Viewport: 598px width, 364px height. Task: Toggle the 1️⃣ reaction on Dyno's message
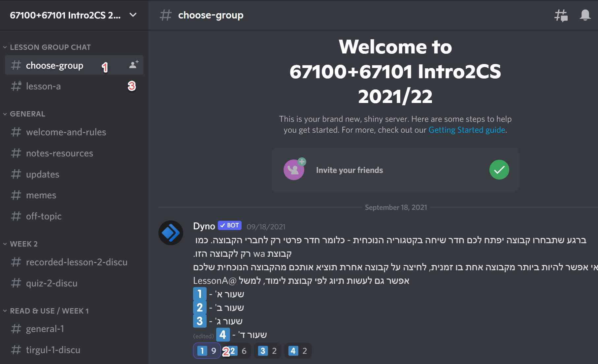[x=207, y=351]
